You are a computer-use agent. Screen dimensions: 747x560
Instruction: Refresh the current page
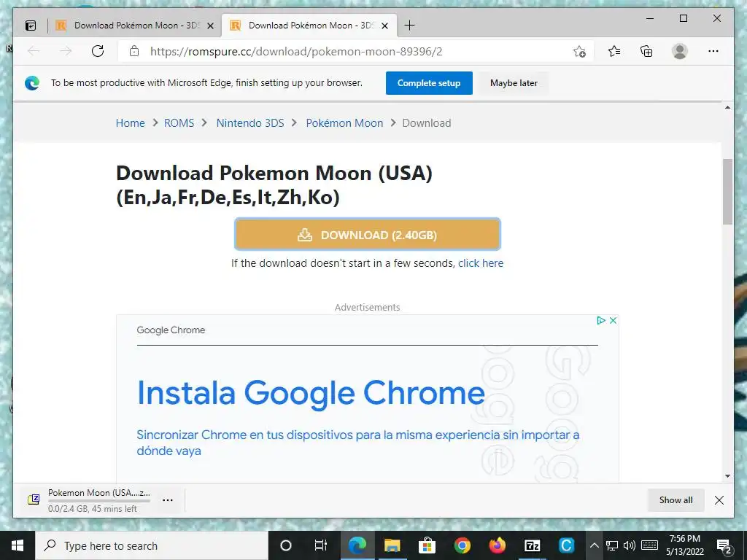point(98,51)
